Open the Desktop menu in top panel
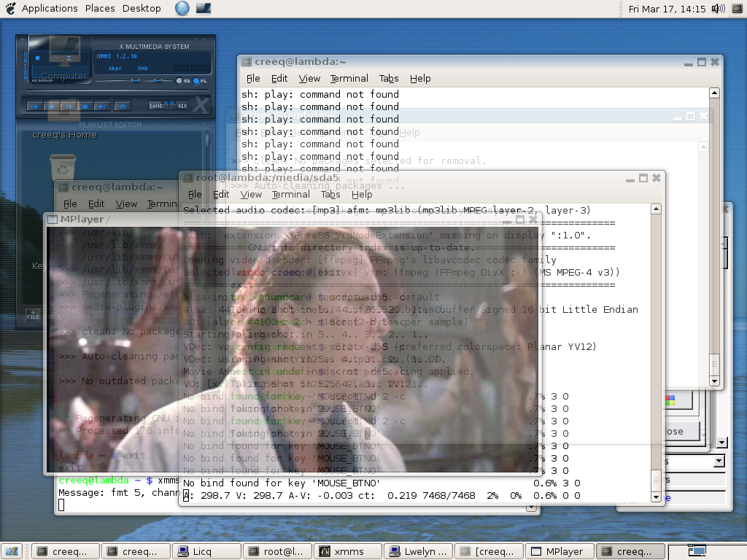The width and height of the screenshot is (747, 560). pos(142,9)
